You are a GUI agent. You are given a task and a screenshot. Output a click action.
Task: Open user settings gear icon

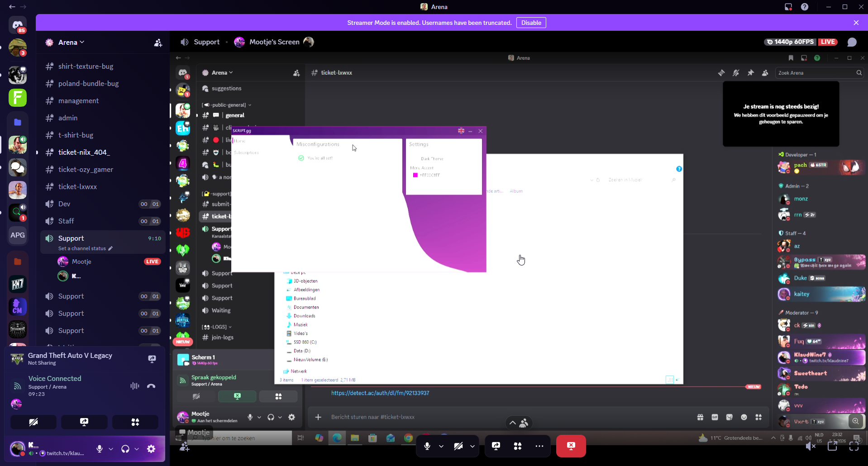click(151, 449)
